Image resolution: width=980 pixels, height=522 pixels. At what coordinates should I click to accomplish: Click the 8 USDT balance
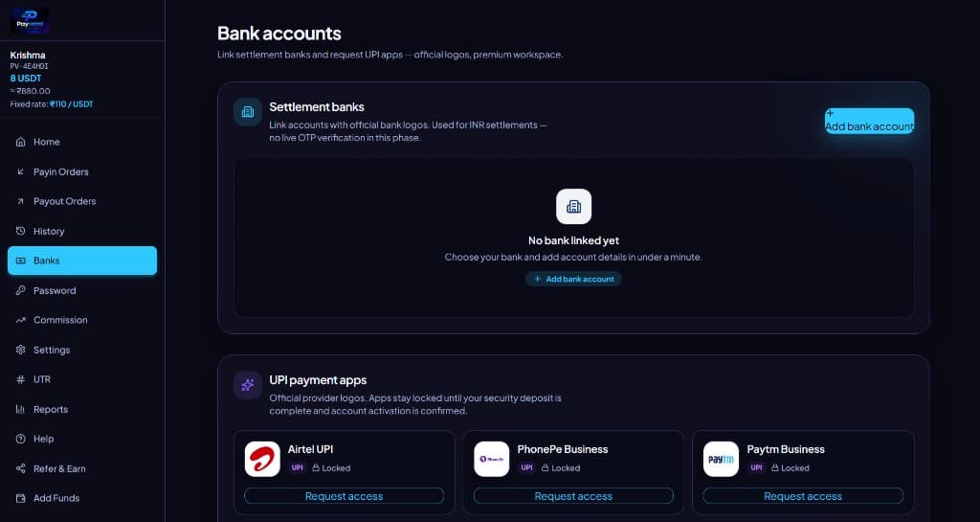[x=26, y=79]
